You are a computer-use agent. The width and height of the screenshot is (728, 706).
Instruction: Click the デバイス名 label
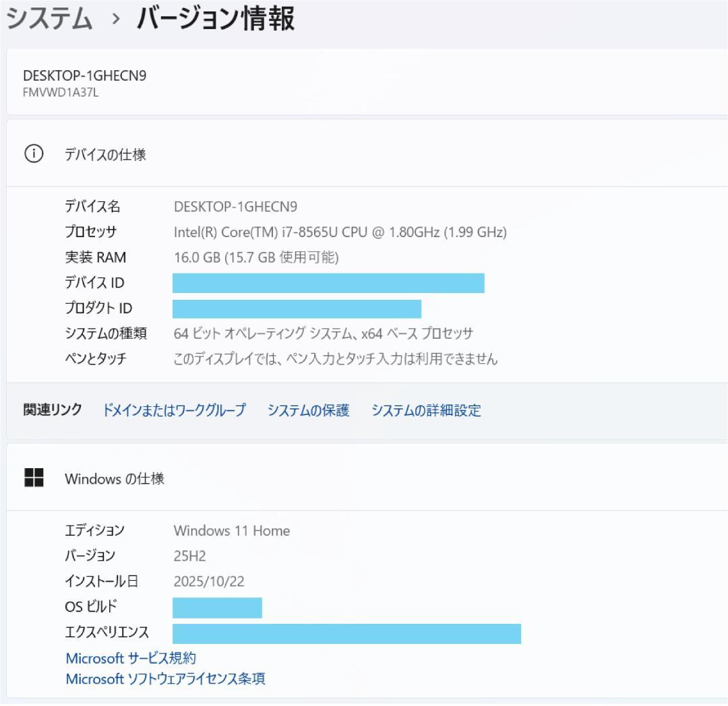tap(92, 206)
